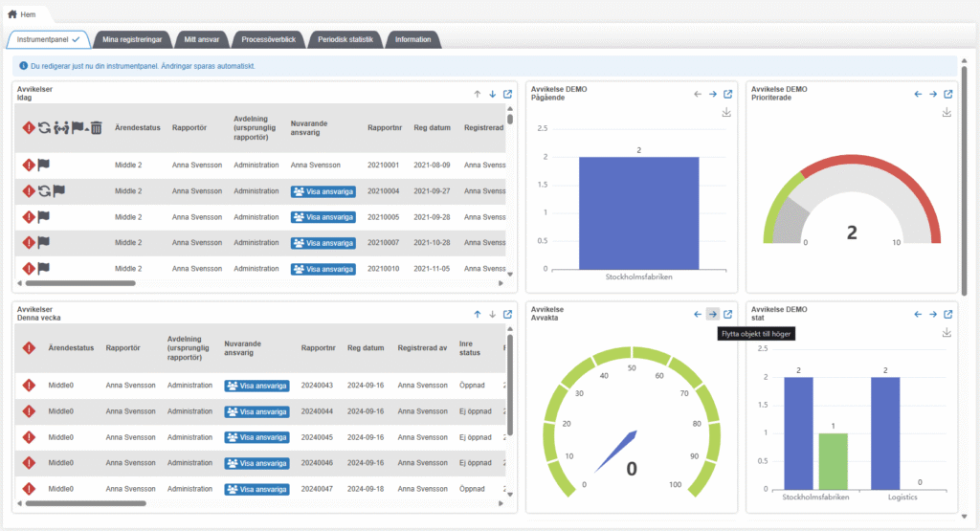Click the checkmark on the Instrumentpanel tab
The width and height of the screenshot is (980, 531).
76,39
